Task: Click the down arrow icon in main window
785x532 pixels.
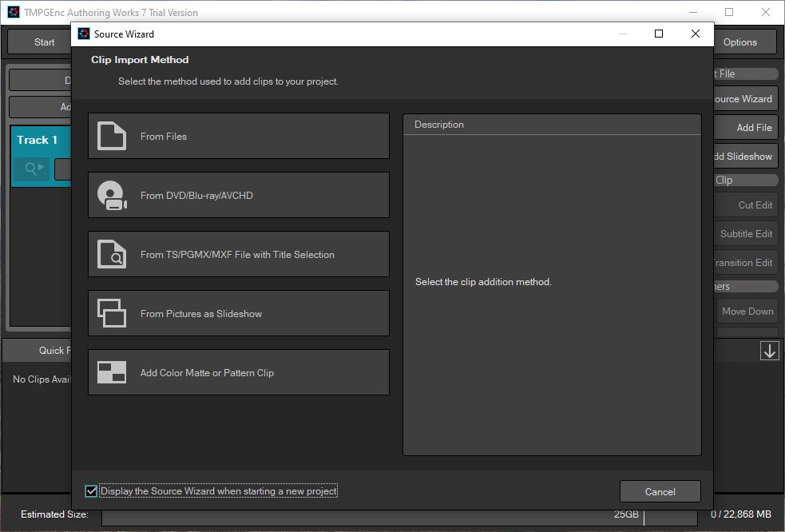Action: point(770,350)
